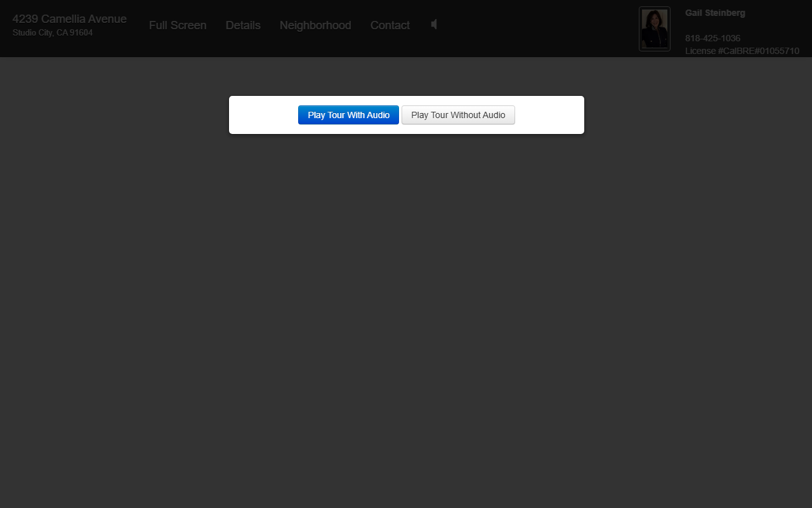Click the 4239 Camellia Avenue title

tap(70, 19)
